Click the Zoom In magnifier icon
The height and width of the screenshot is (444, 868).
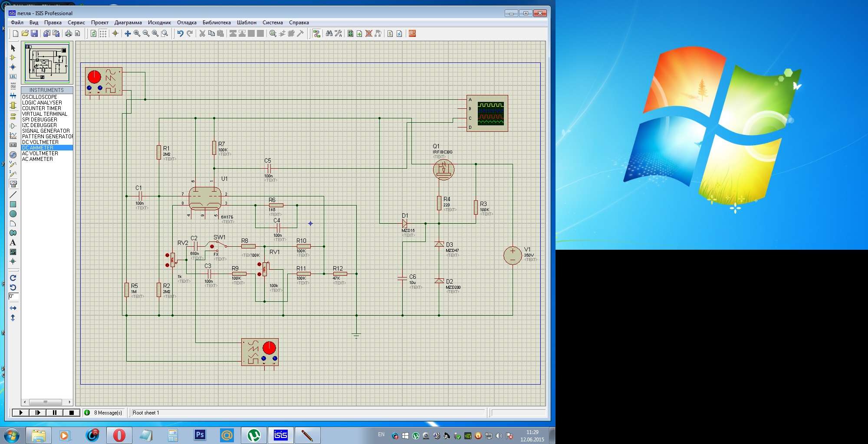(137, 33)
